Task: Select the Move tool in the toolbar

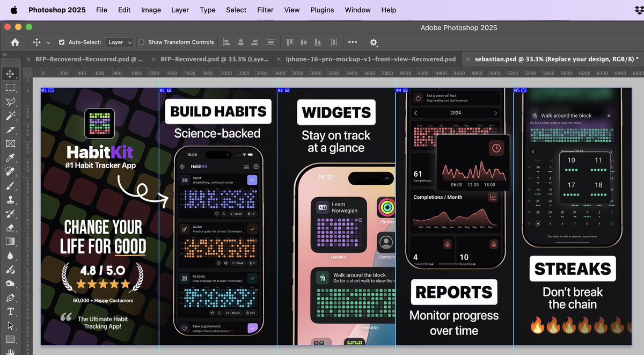Action: click(10, 74)
